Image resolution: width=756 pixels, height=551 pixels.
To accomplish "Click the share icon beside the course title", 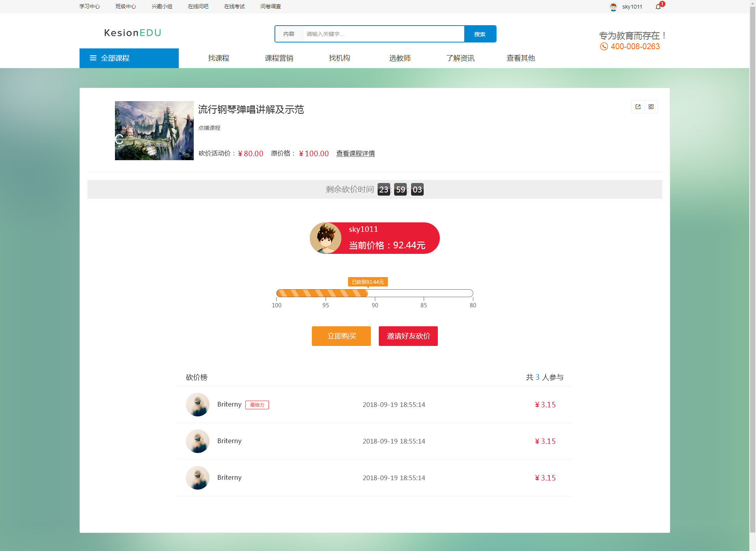I will point(638,107).
